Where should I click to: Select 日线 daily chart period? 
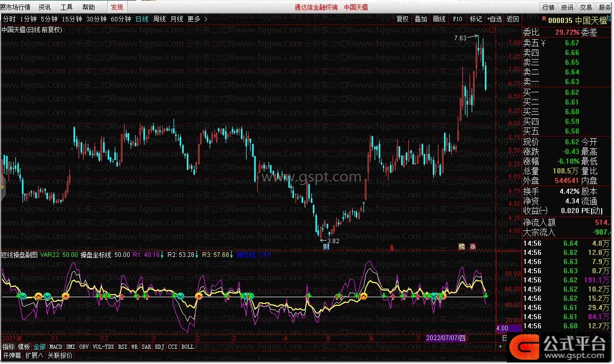(142, 19)
